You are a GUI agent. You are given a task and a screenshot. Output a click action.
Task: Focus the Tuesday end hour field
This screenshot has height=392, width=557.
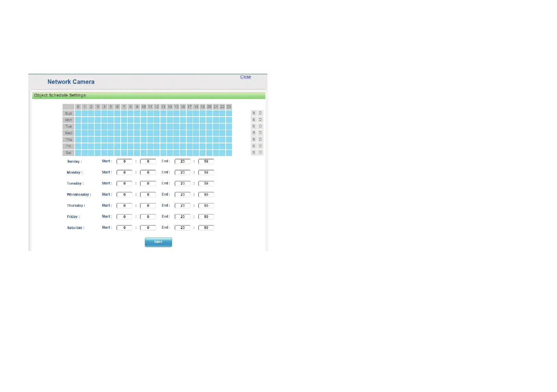pyautogui.click(x=183, y=183)
